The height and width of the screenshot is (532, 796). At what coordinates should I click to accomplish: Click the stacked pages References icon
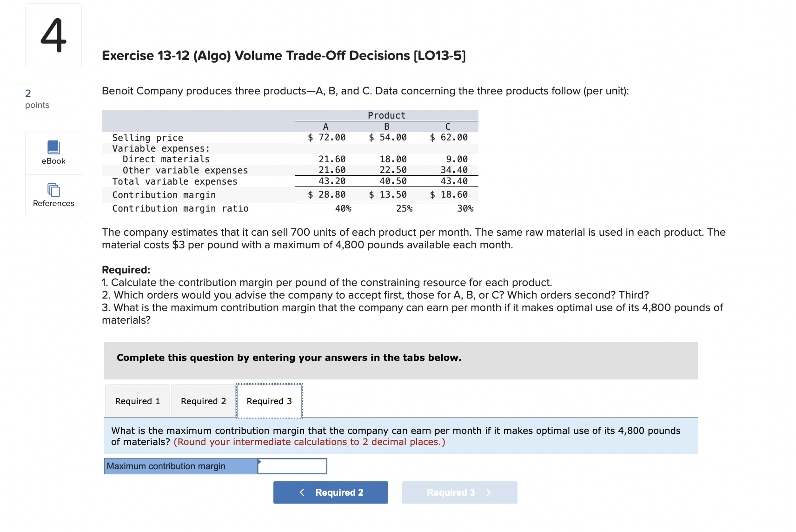click(53, 189)
